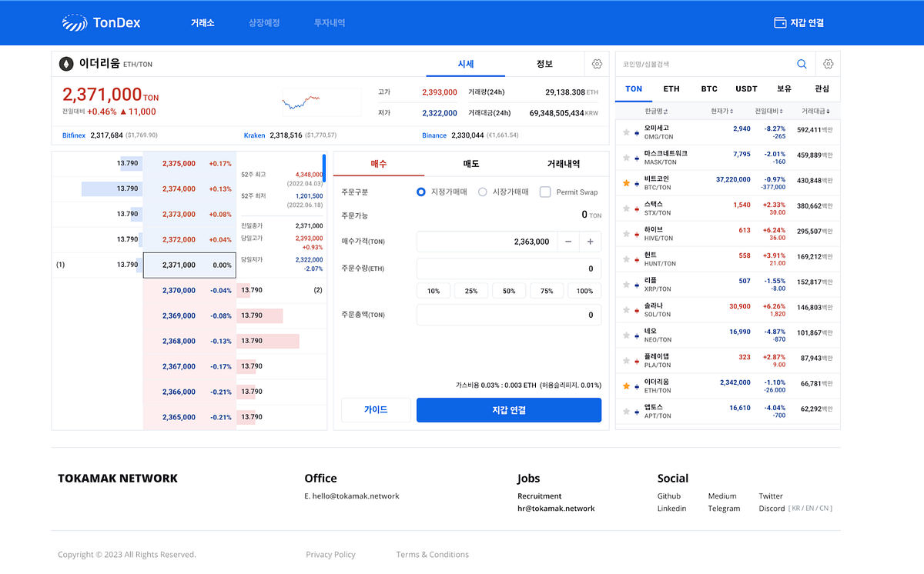Click the star icon next to 비트코인
This screenshot has width=924, height=574.
point(626,182)
